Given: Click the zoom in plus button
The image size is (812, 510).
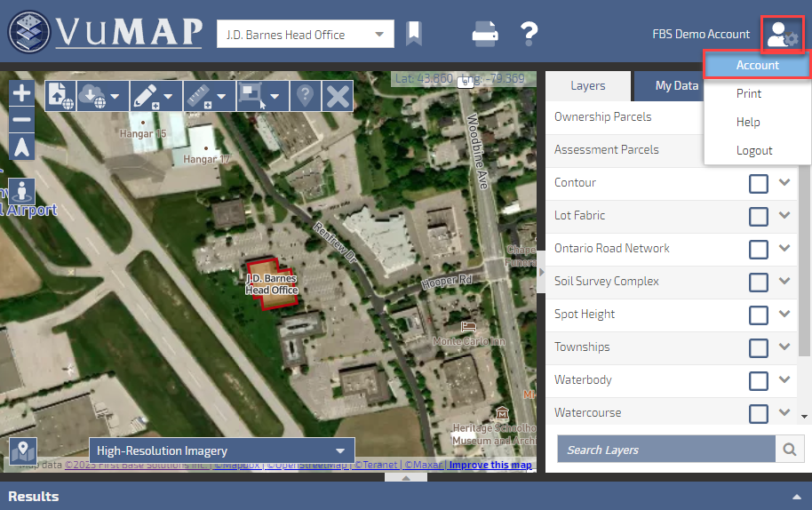Looking at the screenshot, I should [x=22, y=93].
